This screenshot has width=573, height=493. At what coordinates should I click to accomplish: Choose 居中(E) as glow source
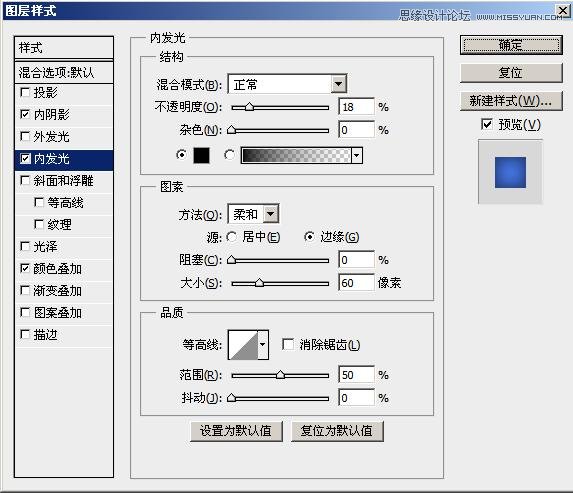(231, 237)
